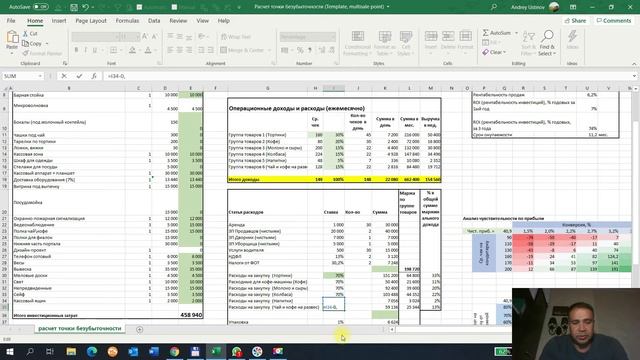Click the Undo arrow icon
This screenshot has width=640, height=360.
[x=85, y=7]
